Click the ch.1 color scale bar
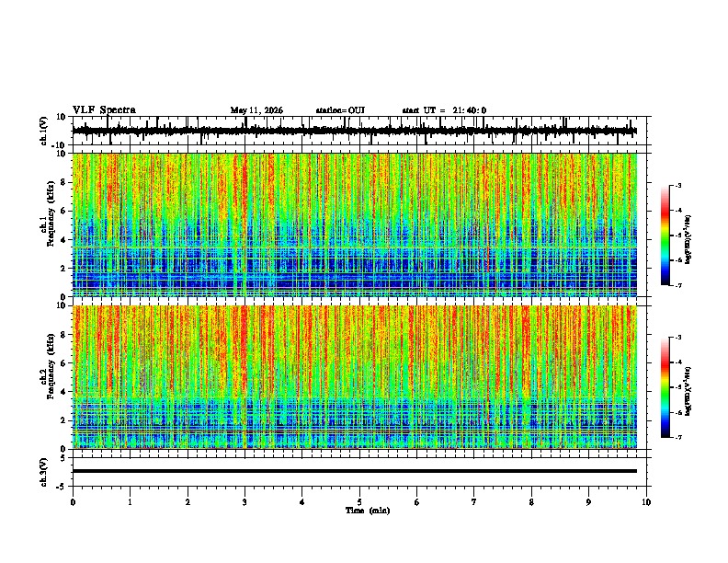The height and width of the screenshot is (563, 728). tap(665, 236)
